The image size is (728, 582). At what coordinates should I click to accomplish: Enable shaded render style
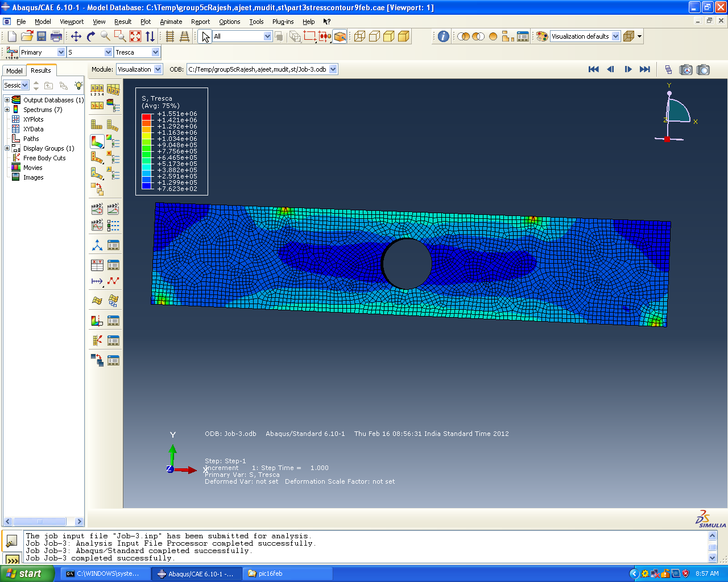pyautogui.click(x=404, y=36)
